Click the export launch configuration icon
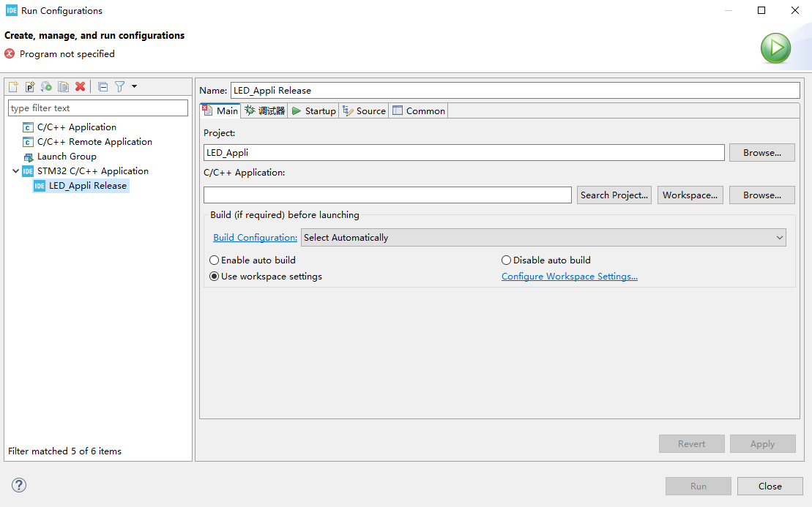This screenshot has width=812, height=507. coord(47,87)
